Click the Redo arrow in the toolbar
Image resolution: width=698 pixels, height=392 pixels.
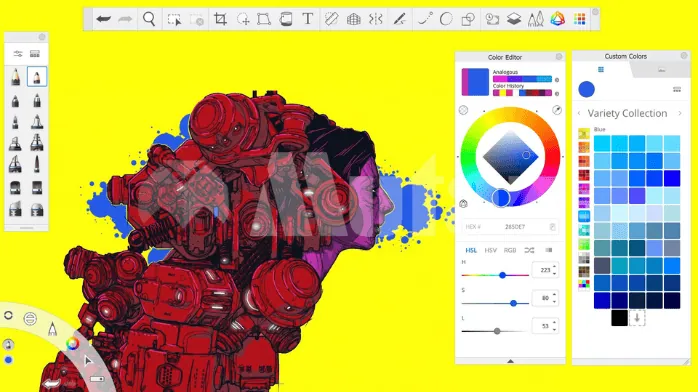125,19
